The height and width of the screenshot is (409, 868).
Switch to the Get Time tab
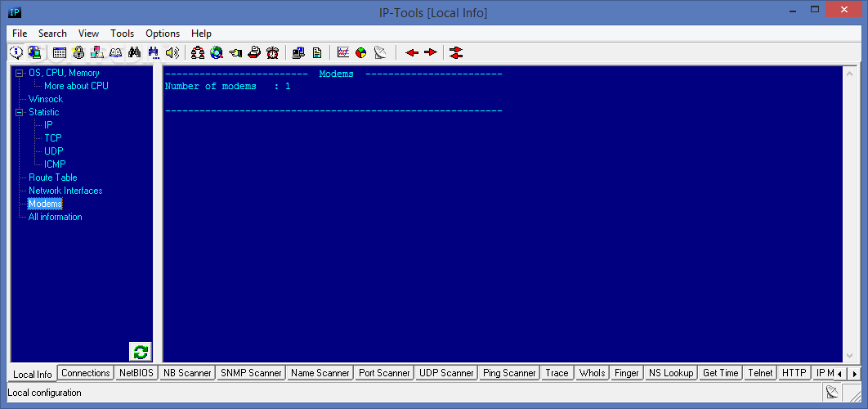pyautogui.click(x=720, y=373)
